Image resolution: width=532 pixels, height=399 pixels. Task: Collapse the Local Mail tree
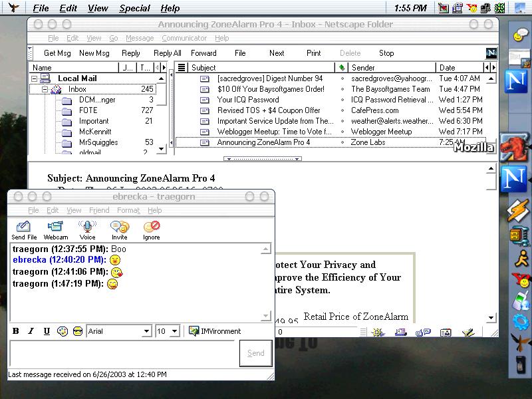tap(34, 78)
